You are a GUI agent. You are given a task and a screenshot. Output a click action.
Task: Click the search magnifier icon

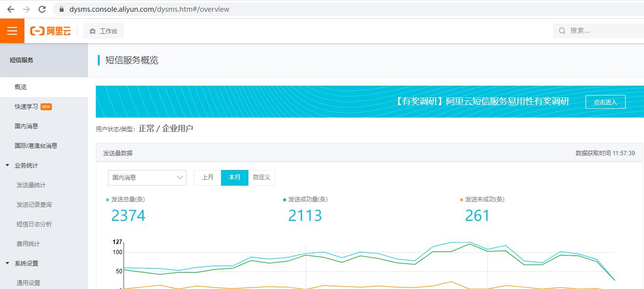pos(562,30)
